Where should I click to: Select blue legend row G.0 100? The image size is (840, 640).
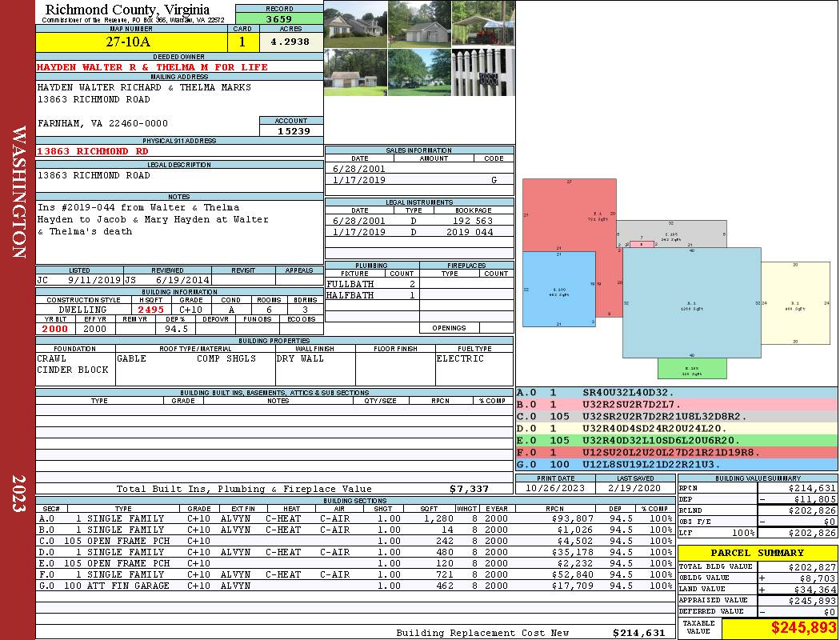[x=676, y=464]
